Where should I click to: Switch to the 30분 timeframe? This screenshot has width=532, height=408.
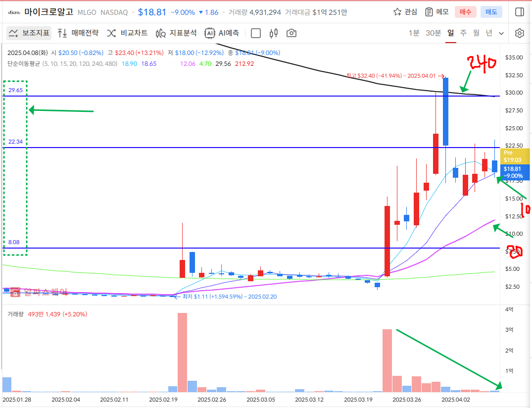[x=433, y=33]
